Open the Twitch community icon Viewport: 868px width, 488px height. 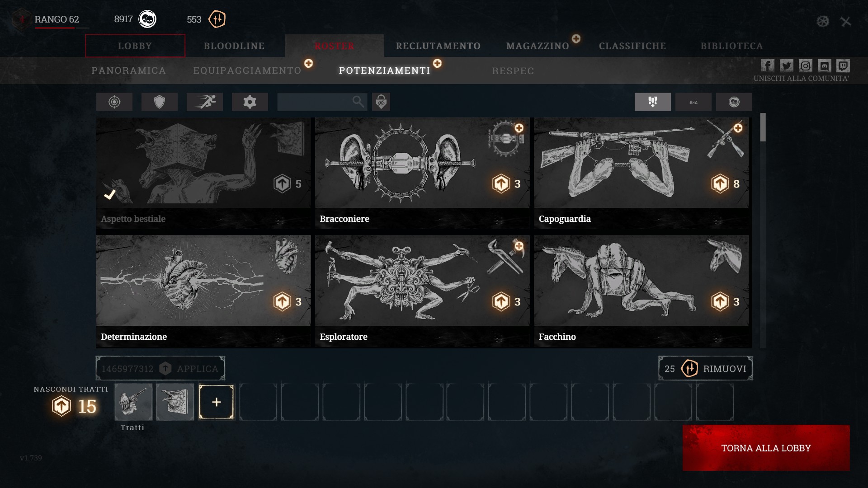point(843,66)
